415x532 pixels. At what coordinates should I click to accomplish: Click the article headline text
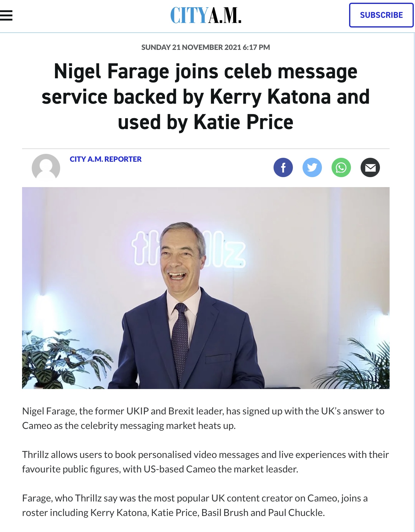[x=206, y=97]
